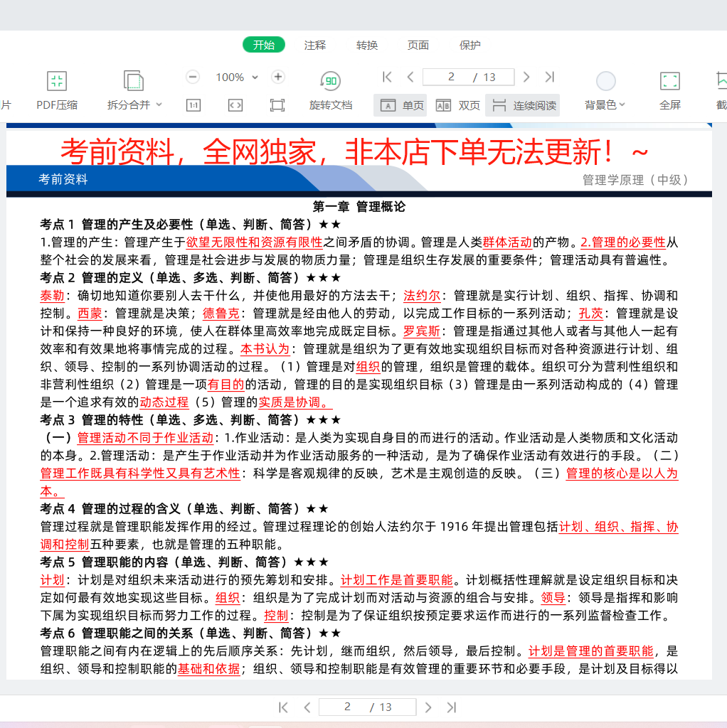
Task: Click the red text 计划工作是首要职能
Action: 397,580
